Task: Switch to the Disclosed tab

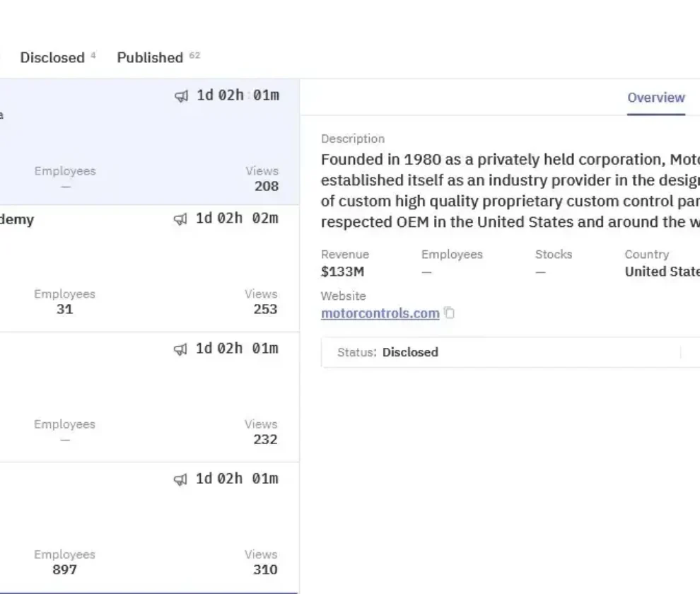Action: point(52,58)
